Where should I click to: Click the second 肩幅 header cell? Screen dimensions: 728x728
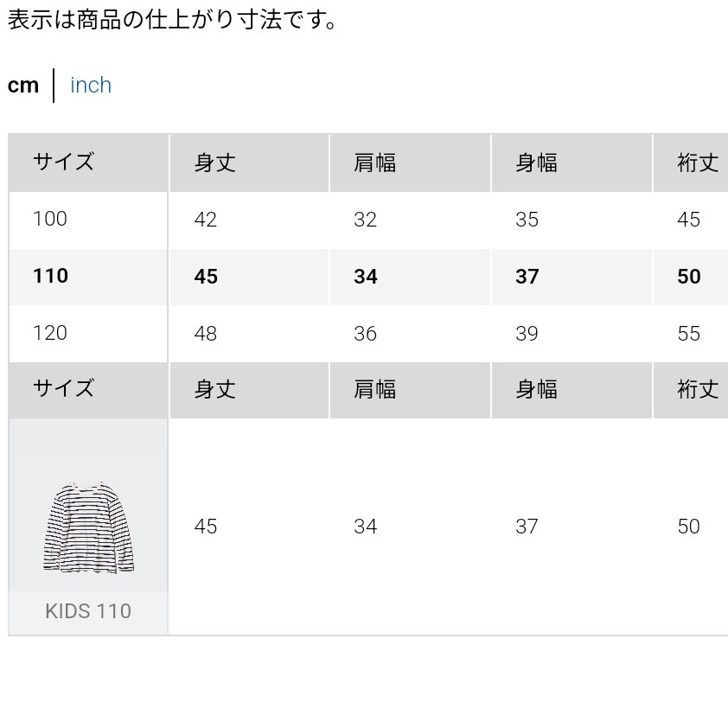[x=410, y=390]
